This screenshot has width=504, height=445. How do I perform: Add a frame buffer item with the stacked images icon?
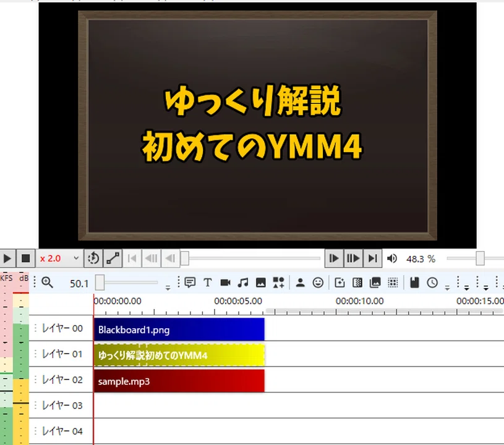tap(375, 282)
